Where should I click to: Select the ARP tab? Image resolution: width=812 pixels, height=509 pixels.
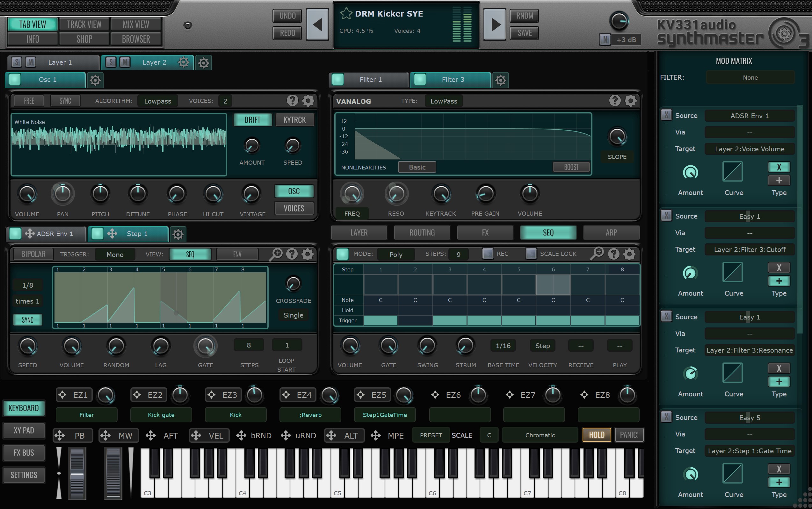click(x=611, y=233)
